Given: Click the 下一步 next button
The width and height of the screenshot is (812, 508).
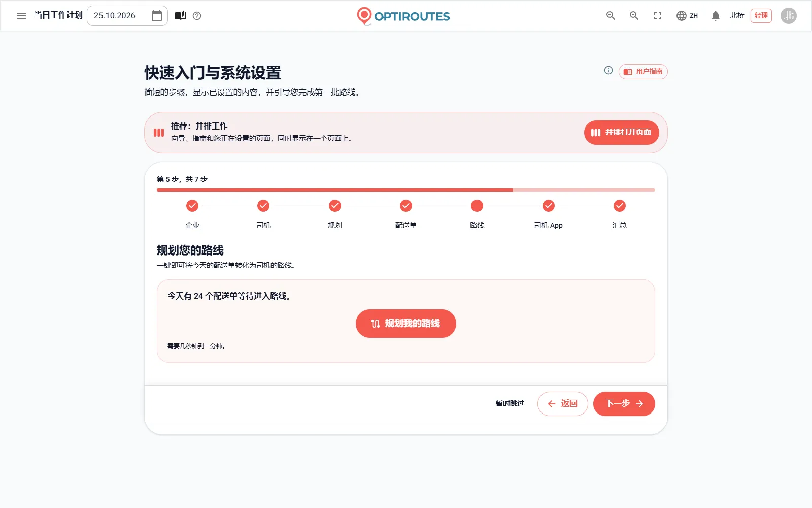Looking at the screenshot, I should (624, 404).
